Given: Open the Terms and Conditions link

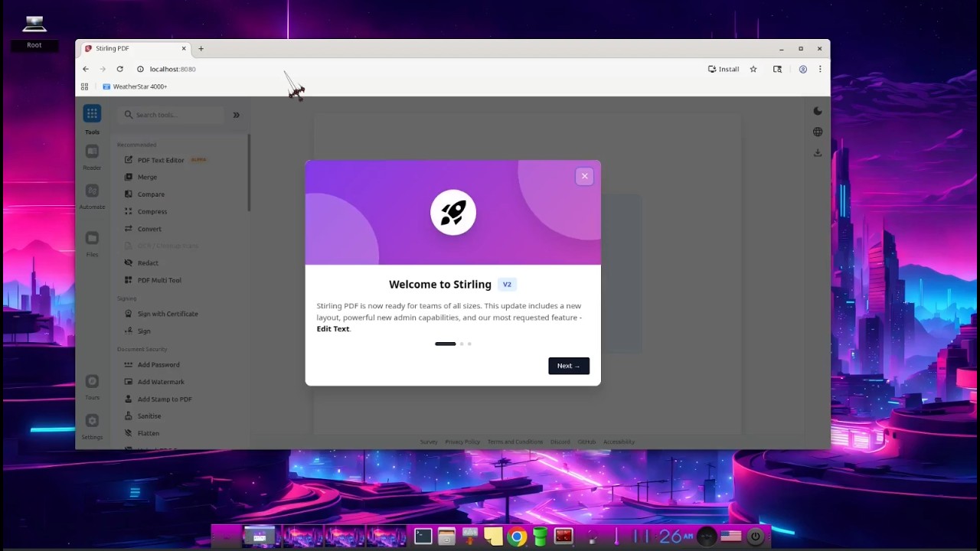Looking at the screenshot, I should (515, 442).
